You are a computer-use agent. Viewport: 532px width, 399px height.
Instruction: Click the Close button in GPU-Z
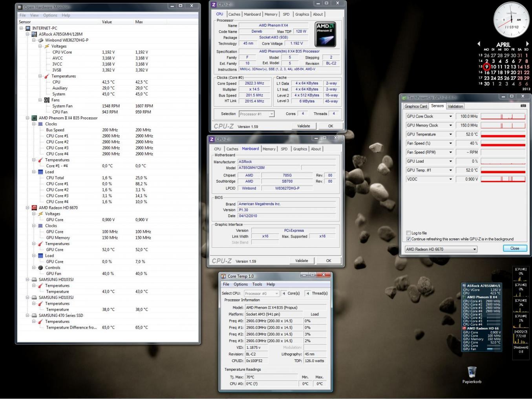point(515,249)
